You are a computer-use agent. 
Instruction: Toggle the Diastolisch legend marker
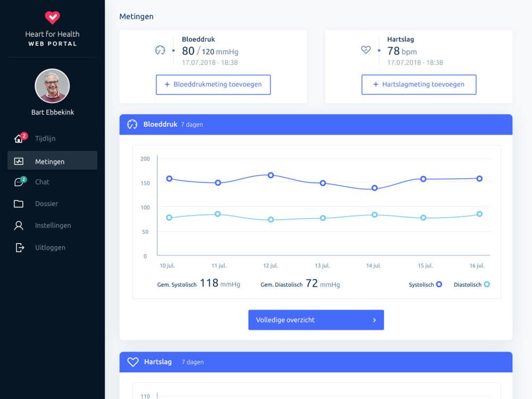point(487,284)
